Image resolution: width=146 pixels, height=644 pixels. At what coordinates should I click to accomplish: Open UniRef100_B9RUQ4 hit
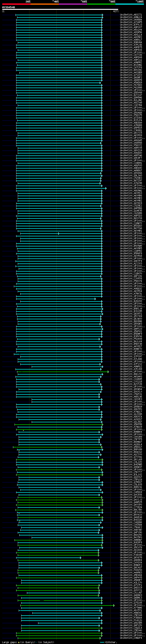click(131, 42)
